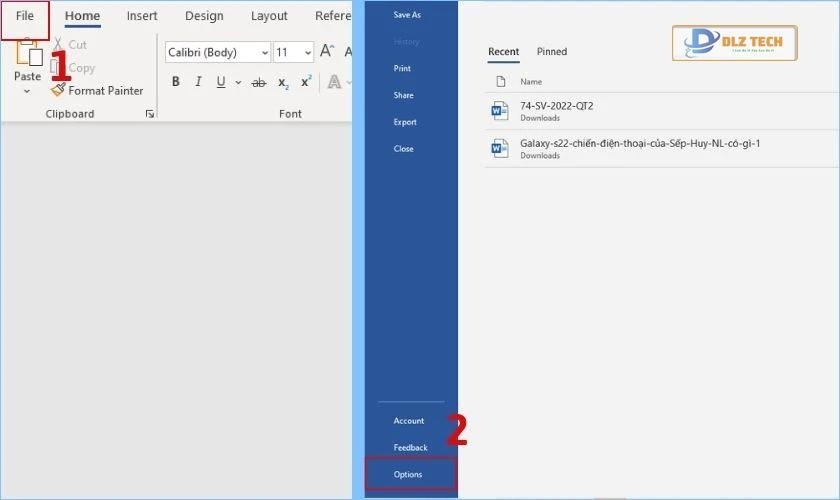Toggle Italic formatting

198,81
